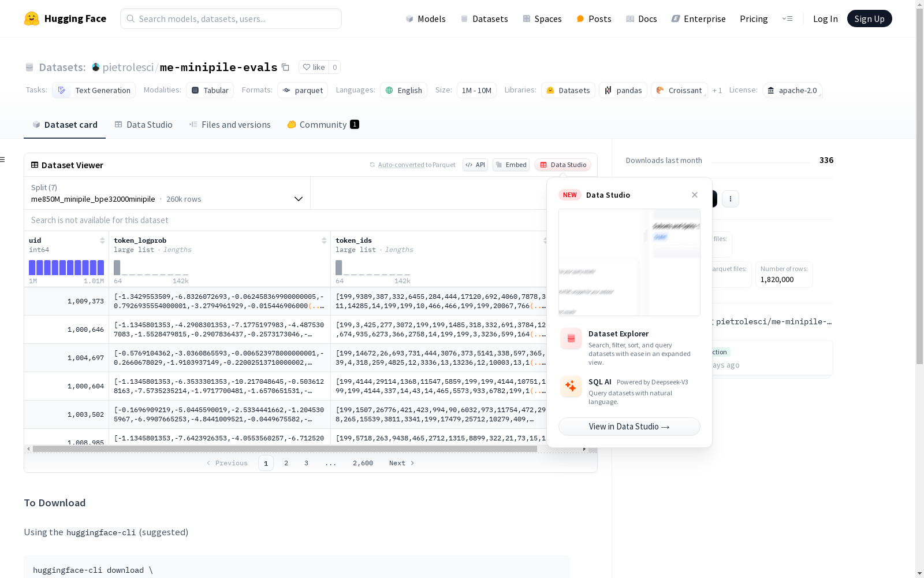Click the Embed button
Image resolution: width=924 pixels, height=578 pixels.
tap(511, 165)
